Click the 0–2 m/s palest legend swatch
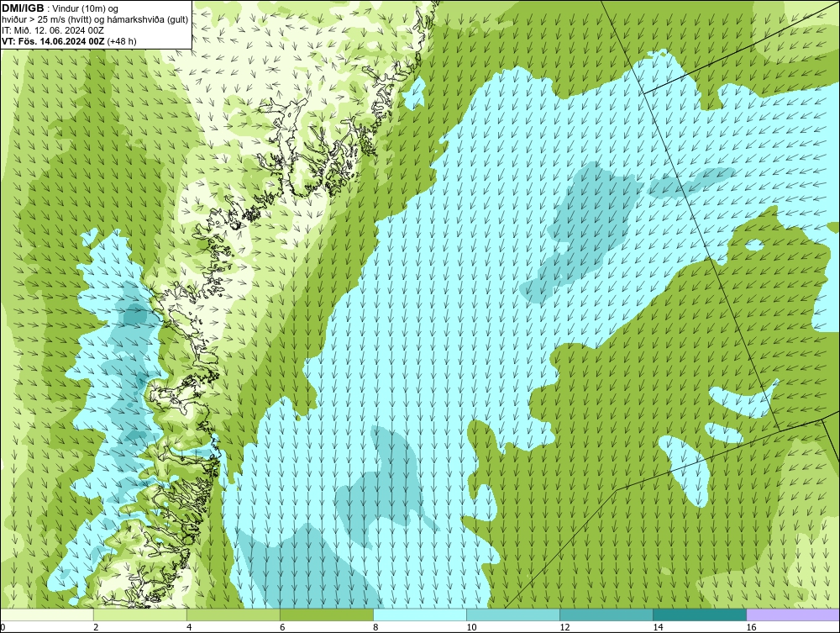Screen dimensions: 840x633 pyautogui.click(x=47, y=615)
